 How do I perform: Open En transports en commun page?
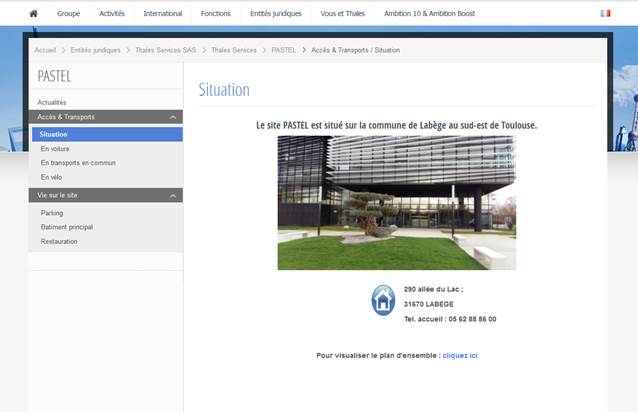[x=78, y=162]
